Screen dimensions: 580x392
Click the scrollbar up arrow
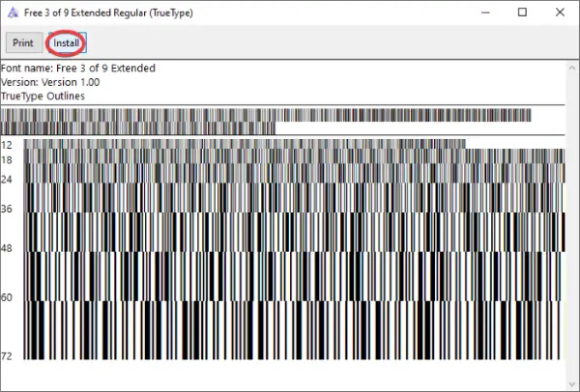[x=572, y=68]
